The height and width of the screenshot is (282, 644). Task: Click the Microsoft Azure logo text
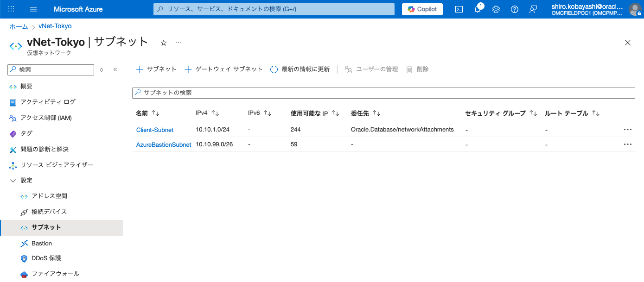pos(78,9)
